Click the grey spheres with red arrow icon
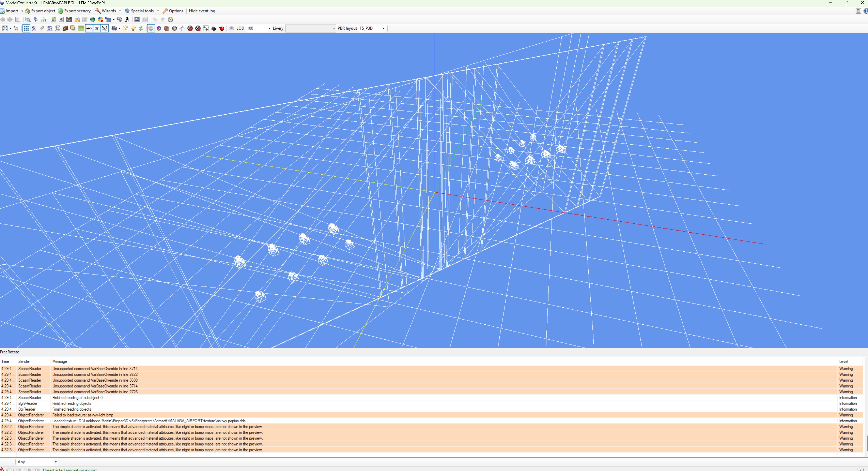 coord(119,20)
